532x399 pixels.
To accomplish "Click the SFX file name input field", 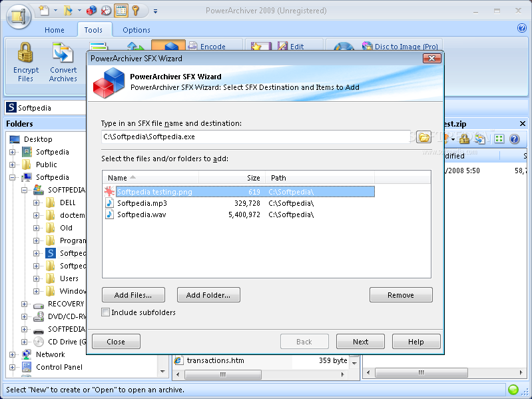I will 256,137.
